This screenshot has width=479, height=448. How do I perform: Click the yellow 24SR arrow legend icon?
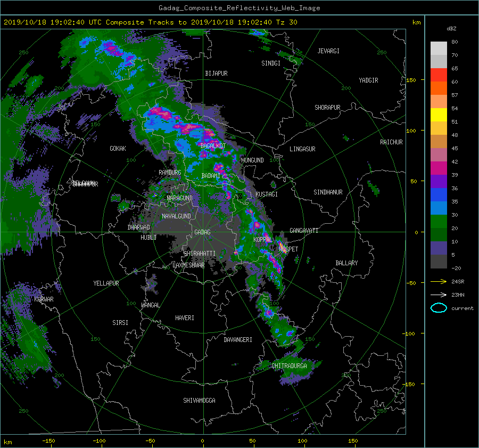tap(439, 281)
